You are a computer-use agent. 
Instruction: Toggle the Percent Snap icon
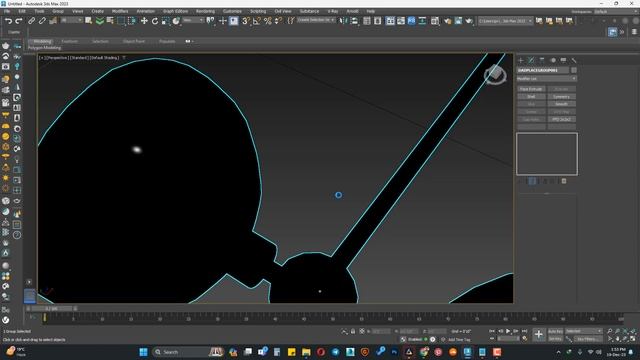pyautogui.click(x=267, y=21)
